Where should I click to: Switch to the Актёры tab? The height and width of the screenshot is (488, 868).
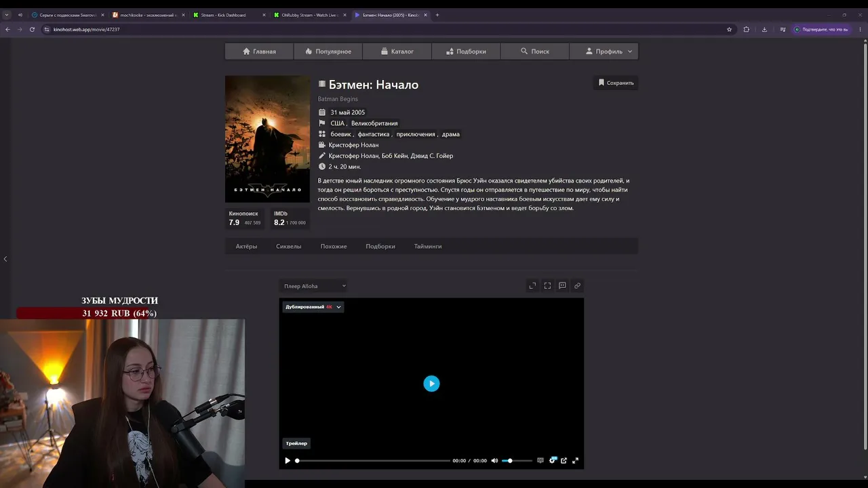[246, 246]
